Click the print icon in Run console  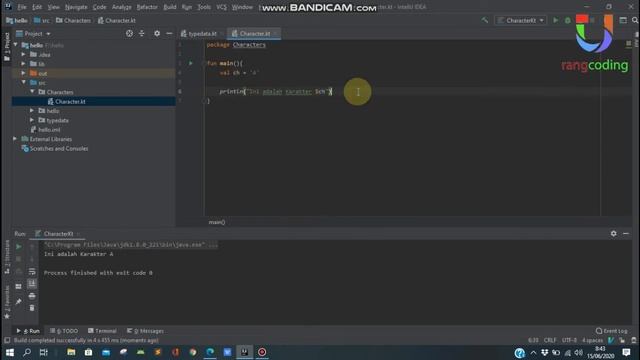pos(32,296)
